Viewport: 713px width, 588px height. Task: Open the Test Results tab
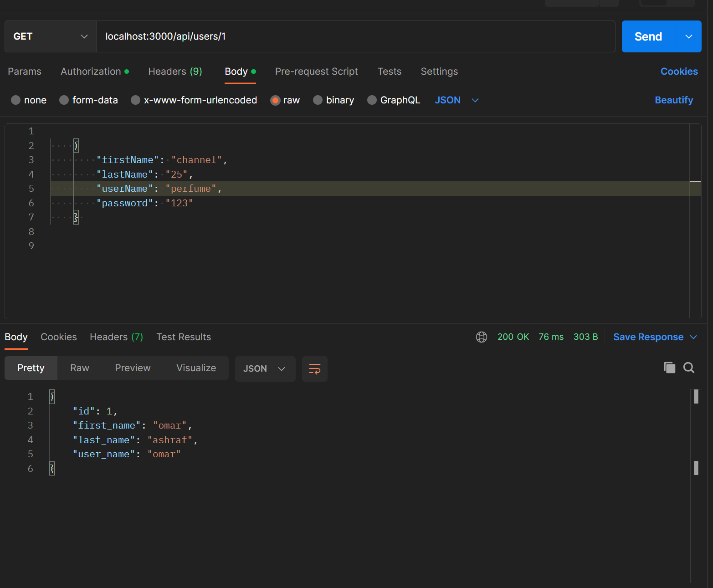click(x=183, y=337)
